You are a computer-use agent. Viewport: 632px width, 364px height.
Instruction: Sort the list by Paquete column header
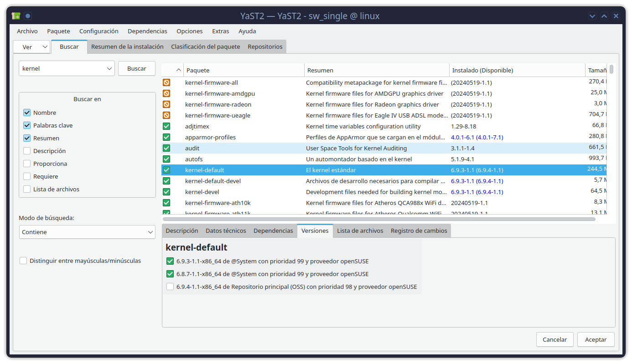tap(243, 70)
